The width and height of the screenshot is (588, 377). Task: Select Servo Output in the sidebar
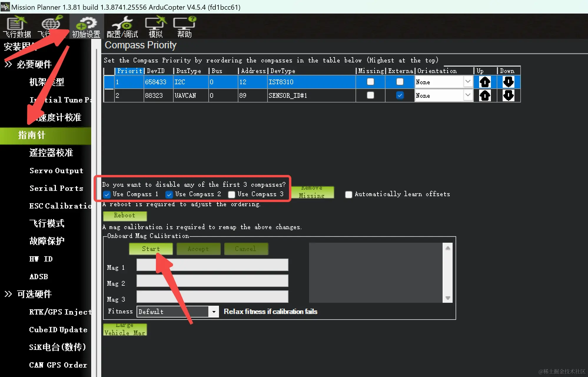(56, 171)
